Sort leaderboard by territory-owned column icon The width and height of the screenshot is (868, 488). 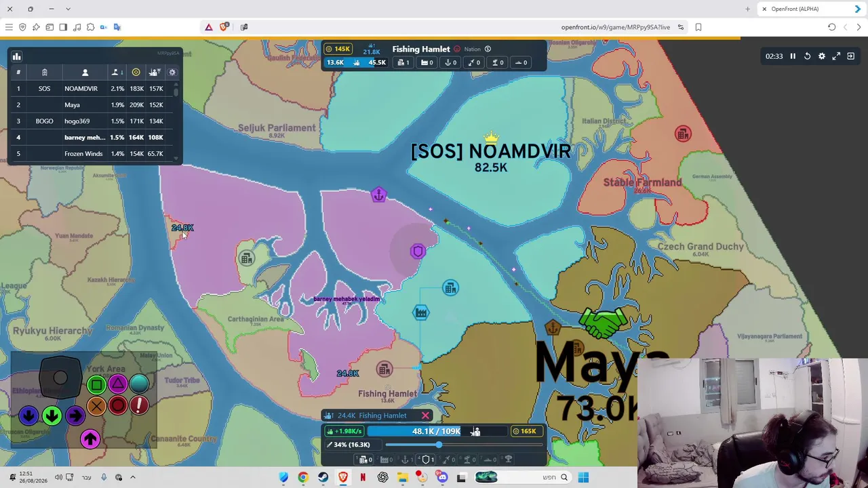coord(115,72)
